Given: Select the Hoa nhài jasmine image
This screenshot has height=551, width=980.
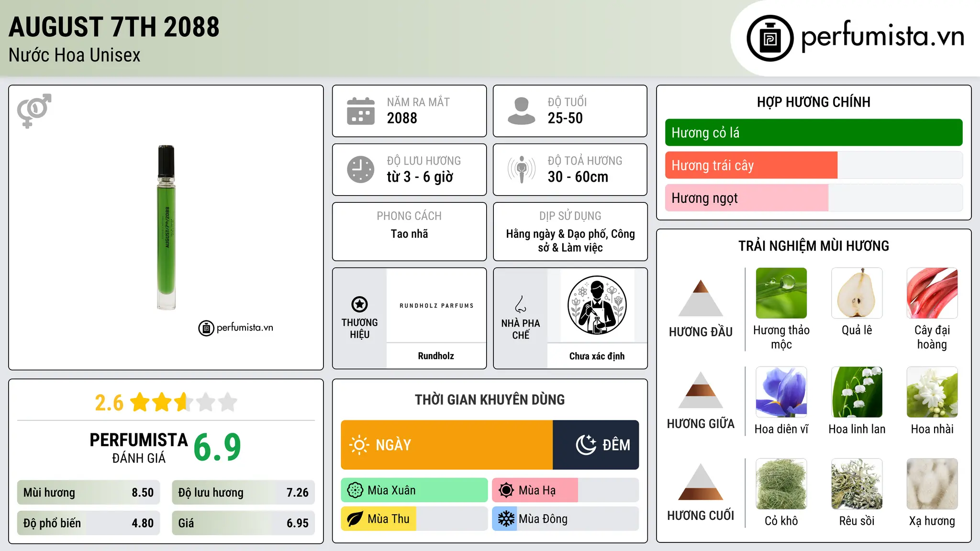Looking at the screenshot, I should coord(932,392).
